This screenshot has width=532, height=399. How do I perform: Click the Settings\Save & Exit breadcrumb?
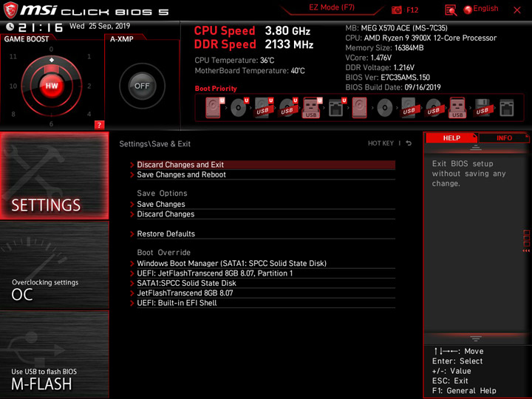(x=154, y=144)
